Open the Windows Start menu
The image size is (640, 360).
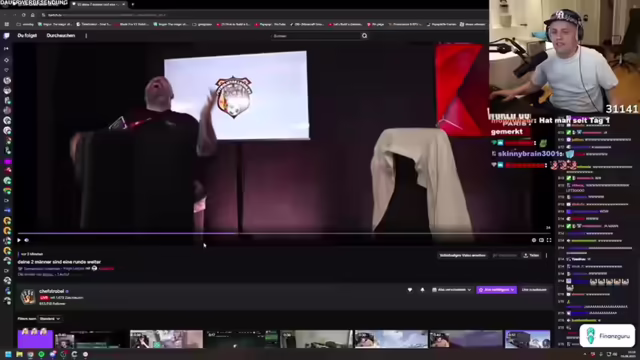(8, 354)
